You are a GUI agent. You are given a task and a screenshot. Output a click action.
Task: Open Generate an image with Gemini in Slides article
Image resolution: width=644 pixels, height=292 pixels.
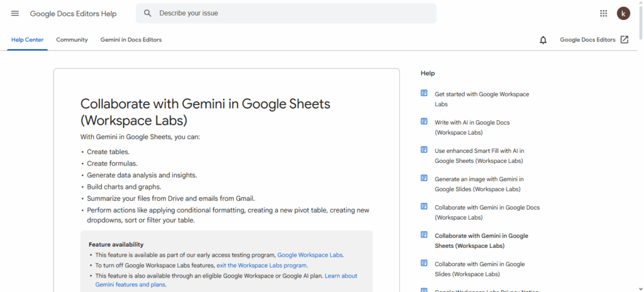click(479, 184)
